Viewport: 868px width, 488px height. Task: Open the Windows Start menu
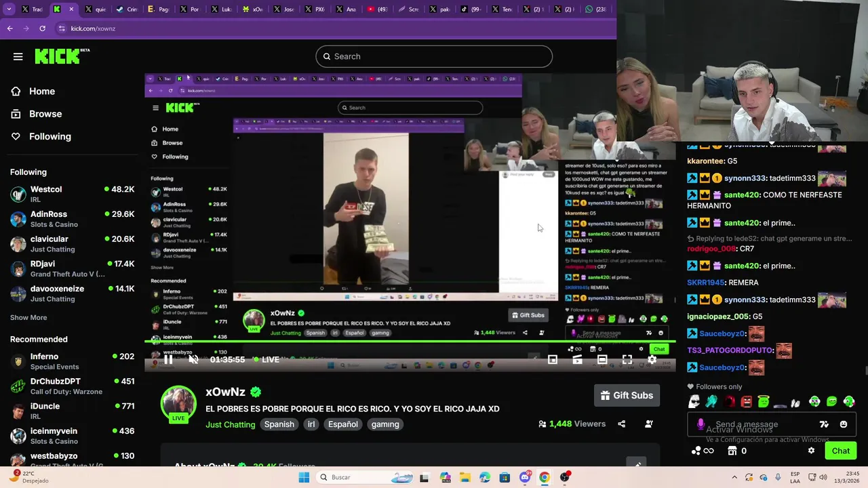pyautogui.click(x=304, y=477)
